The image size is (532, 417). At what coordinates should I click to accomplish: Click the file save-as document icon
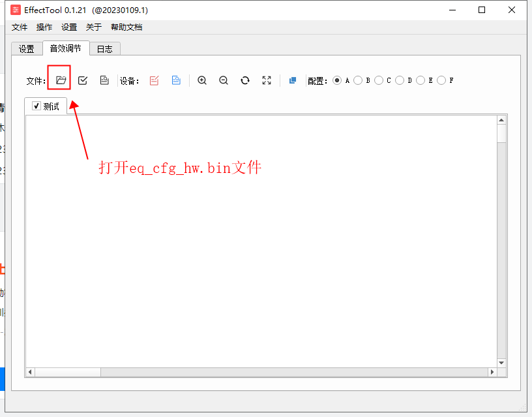[x=104, y=80]
